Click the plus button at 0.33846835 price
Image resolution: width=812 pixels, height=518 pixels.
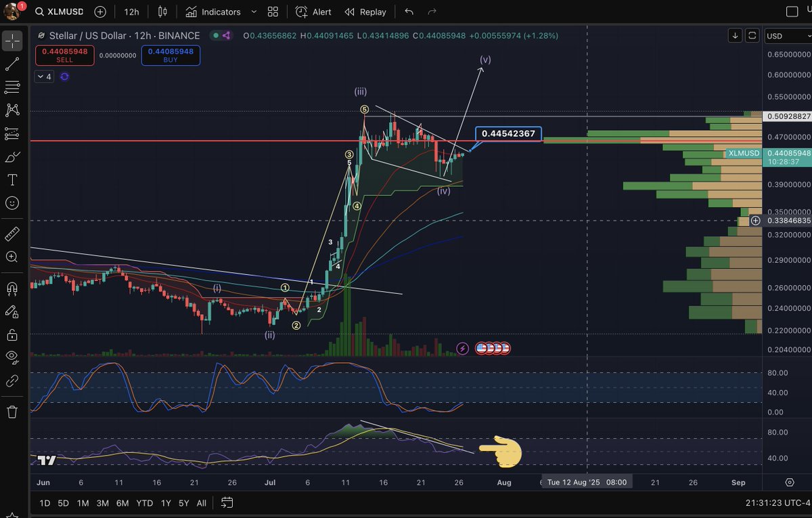point(756,221)
